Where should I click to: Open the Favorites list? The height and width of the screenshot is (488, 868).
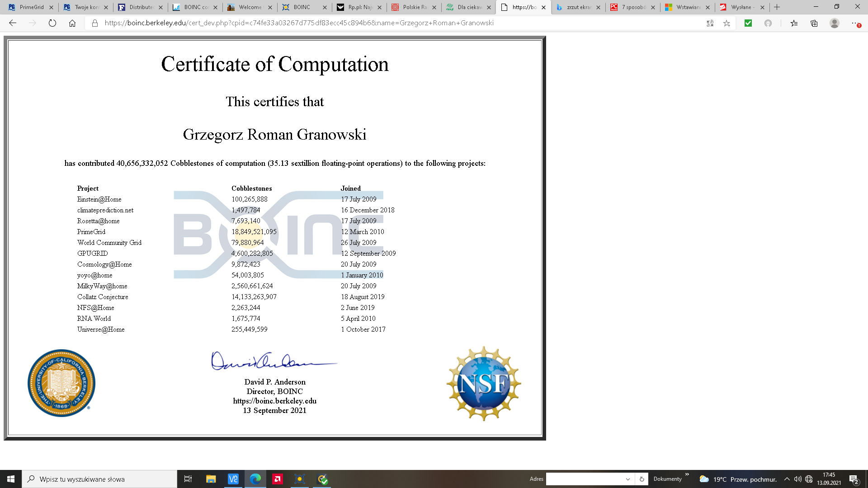click(794, 23)
